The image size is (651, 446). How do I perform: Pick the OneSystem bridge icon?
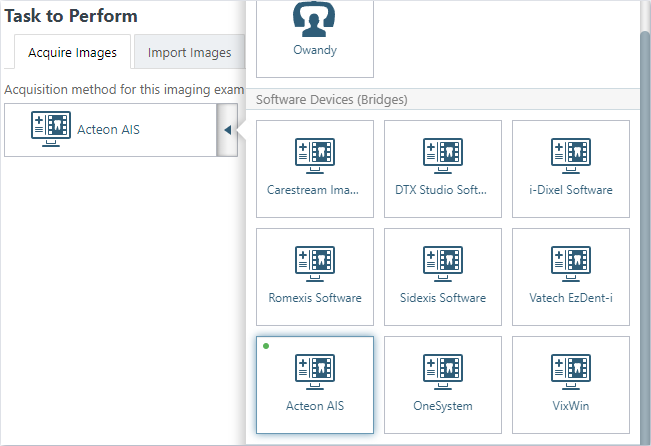click(x=443, y=372)
